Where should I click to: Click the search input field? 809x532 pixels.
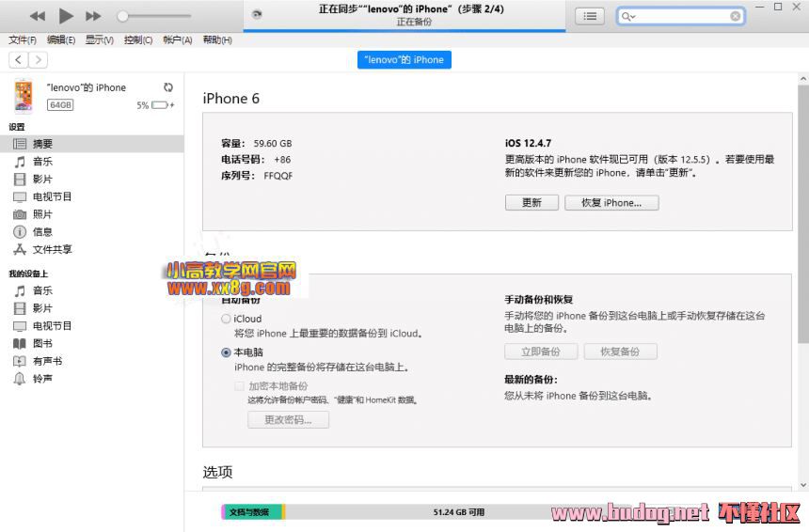(680, 17)
